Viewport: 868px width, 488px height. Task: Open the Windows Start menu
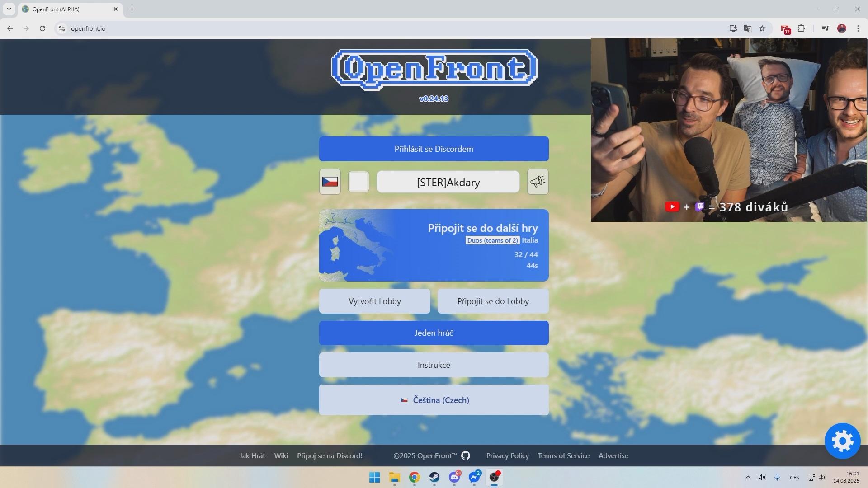pyautogui.click(x=374, y=477)
